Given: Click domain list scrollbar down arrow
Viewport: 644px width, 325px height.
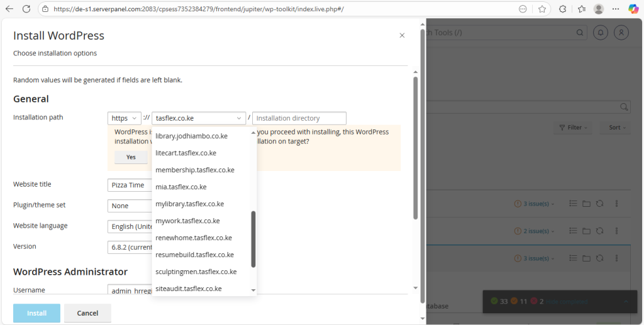Looking at the screenshot, I should pyautogui.click(x=253, y=290).
